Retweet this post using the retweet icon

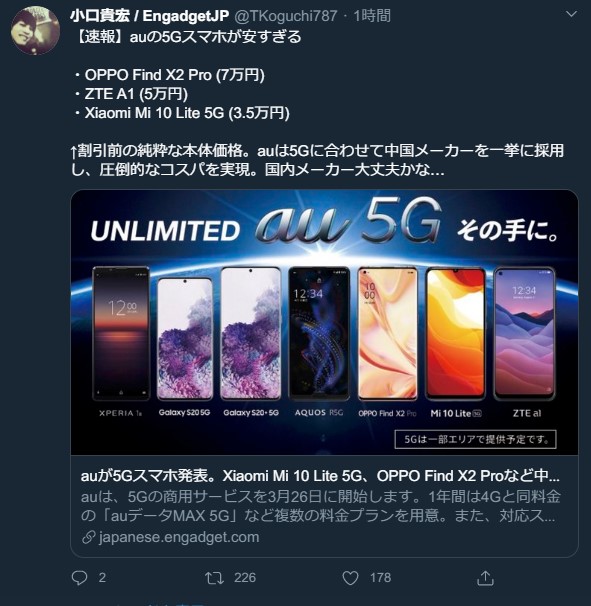pyautogui.click(x=214, y=578)
